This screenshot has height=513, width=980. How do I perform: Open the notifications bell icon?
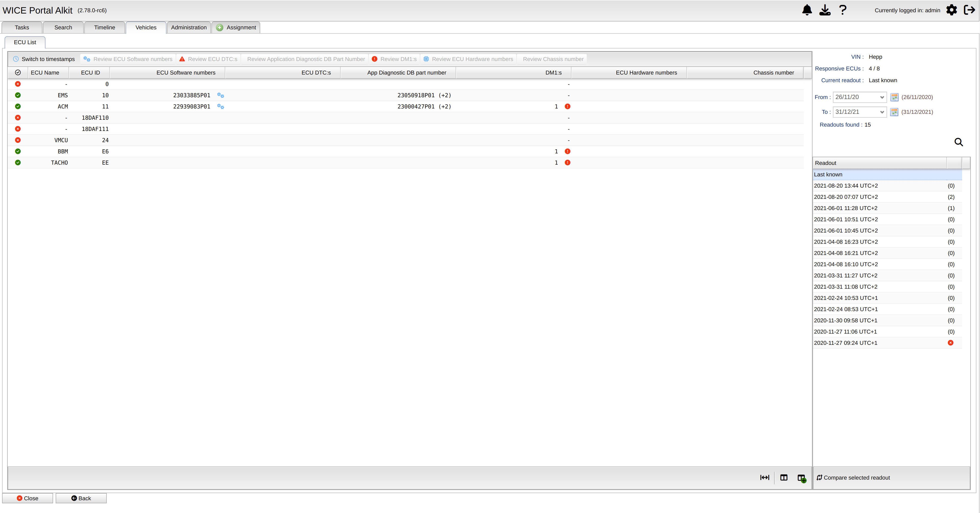[x=807, y=10]
